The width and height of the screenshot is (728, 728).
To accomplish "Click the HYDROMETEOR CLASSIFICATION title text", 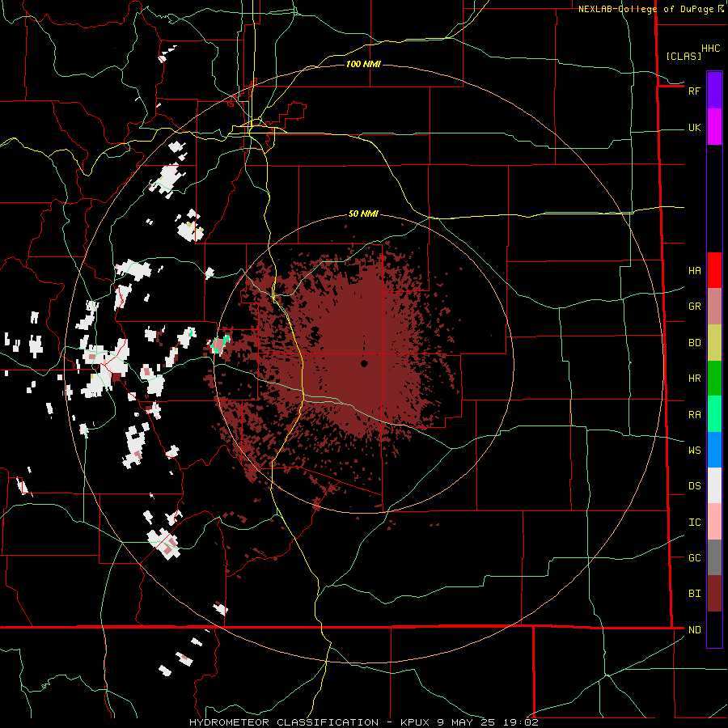I will click(284, 722).
